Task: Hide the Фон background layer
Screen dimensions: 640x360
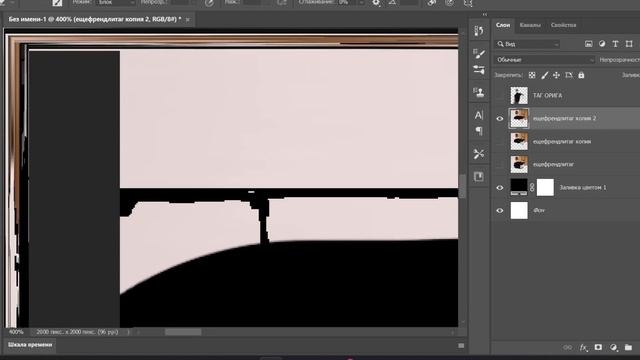Action: click(500, 211)
